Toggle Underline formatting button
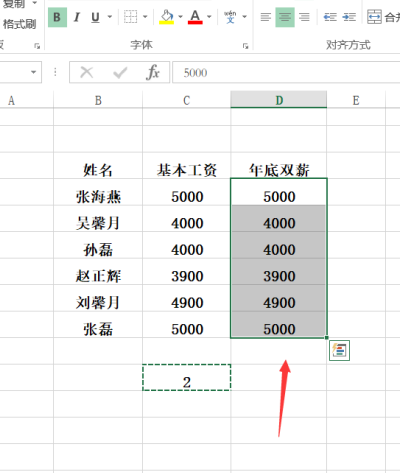 (95, 17)
